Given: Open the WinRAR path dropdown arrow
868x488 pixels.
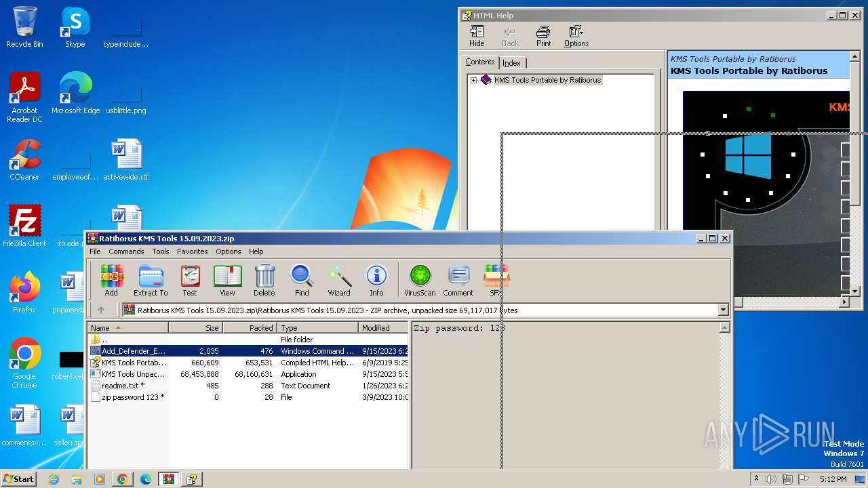Looking at the screenshot, I should click(x=723, y=310).
